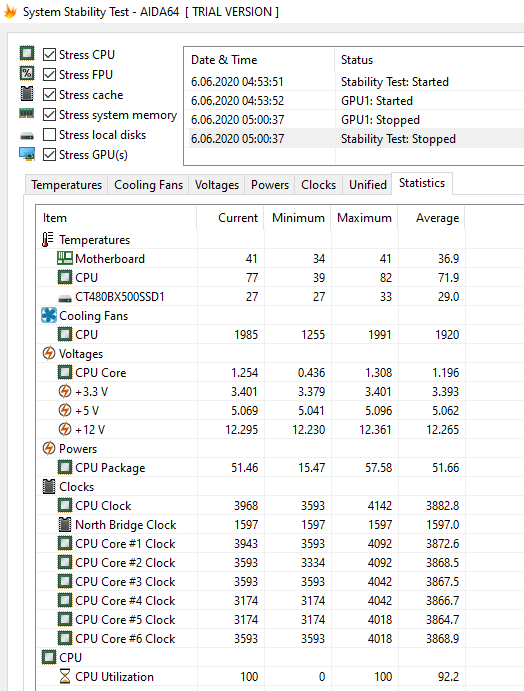Uncheck the Stress system memory checkbox
This screenshot has width=524, height=691.
pos(49,115)
